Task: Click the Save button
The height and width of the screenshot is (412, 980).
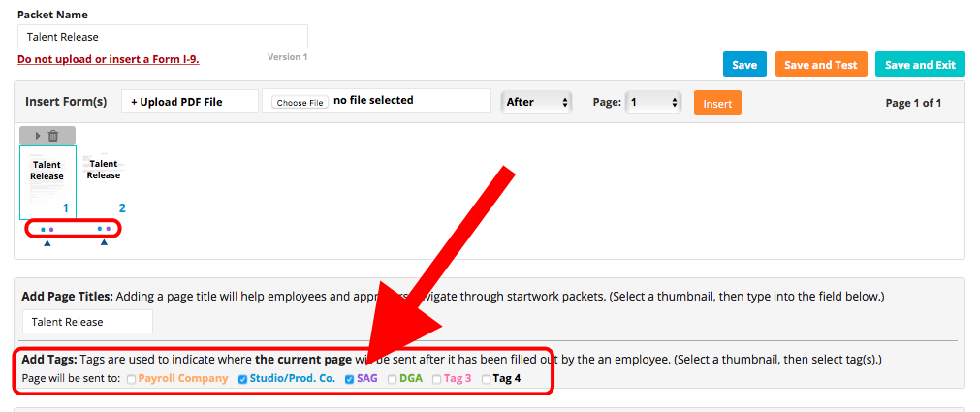Action: (744, 64)
